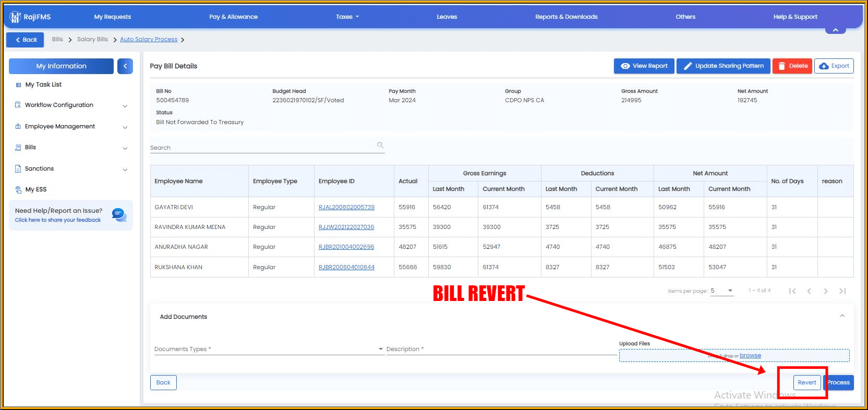Open Reports & Downloads menu
The width and height of the screenshot is (868, 410).
[566, 17]
